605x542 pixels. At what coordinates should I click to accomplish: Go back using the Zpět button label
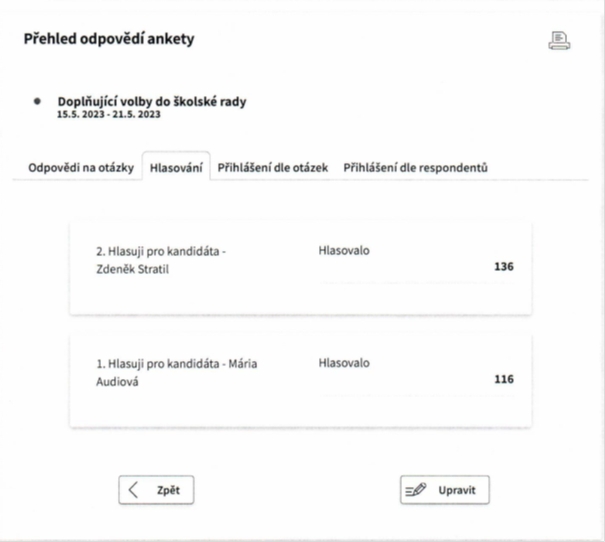(168, 490)
